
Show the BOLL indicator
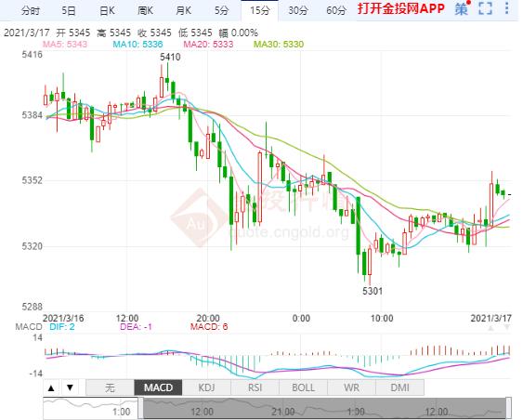coord(303,387)
